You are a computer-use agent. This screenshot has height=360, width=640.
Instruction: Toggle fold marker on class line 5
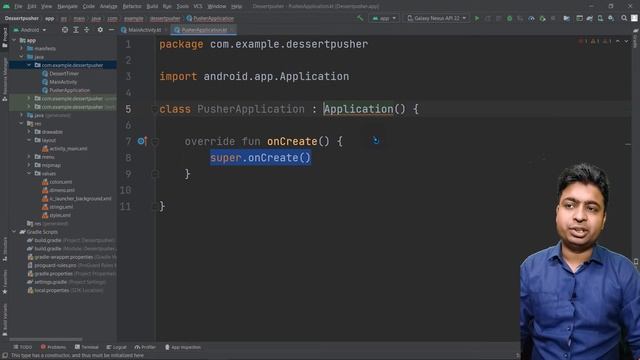point(154,109)
